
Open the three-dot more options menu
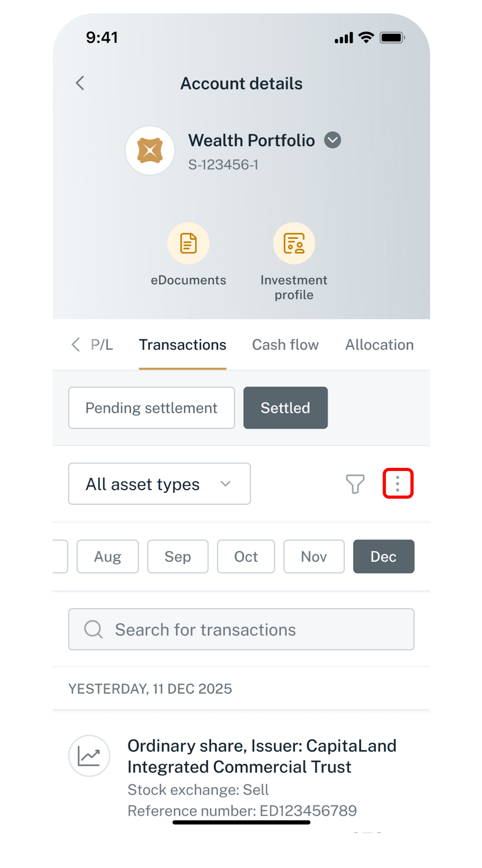pos(398,484)
